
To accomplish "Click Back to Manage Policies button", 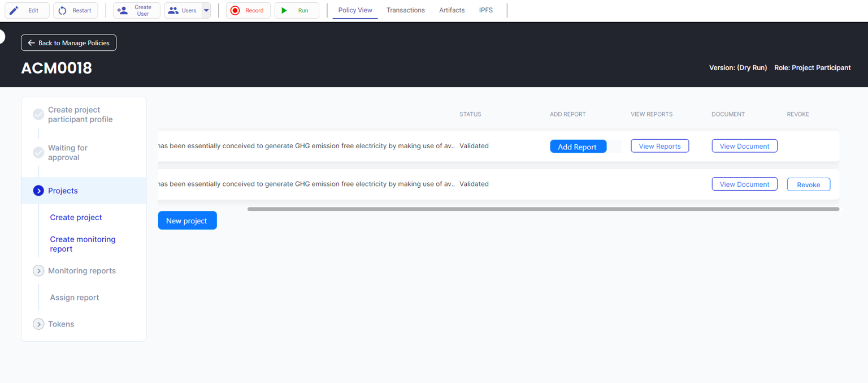I will coord(69,43).
